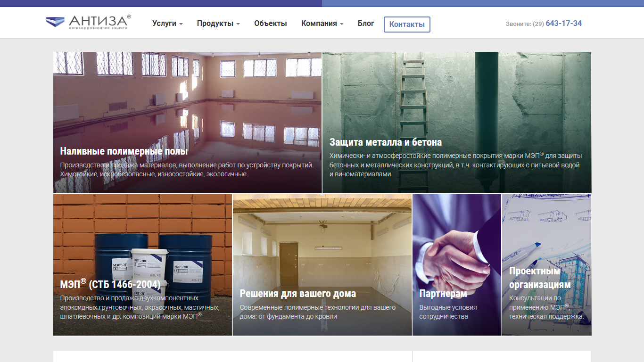Image resolution: width=644 pixels, height=362 pixels.
Task: Click the Защита металла и бетона heading
Action: (x=386, y=142)
